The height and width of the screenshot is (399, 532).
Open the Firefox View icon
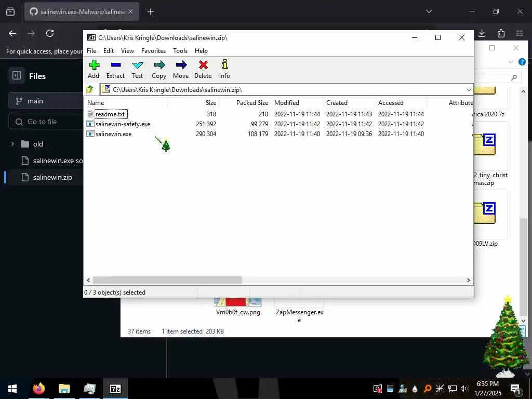coord(10,11)
